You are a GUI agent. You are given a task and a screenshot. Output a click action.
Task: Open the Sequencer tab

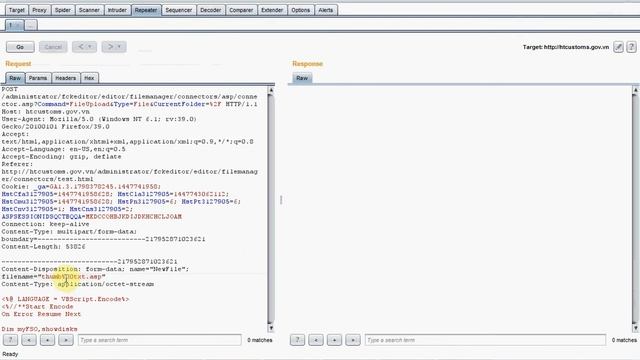[178, 10]
